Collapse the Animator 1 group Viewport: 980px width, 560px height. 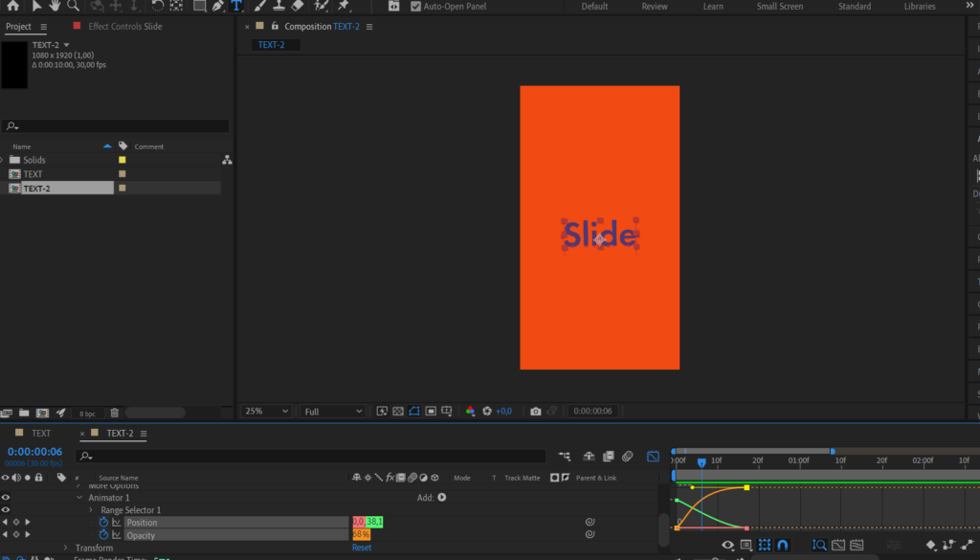[x=79, y=498]
